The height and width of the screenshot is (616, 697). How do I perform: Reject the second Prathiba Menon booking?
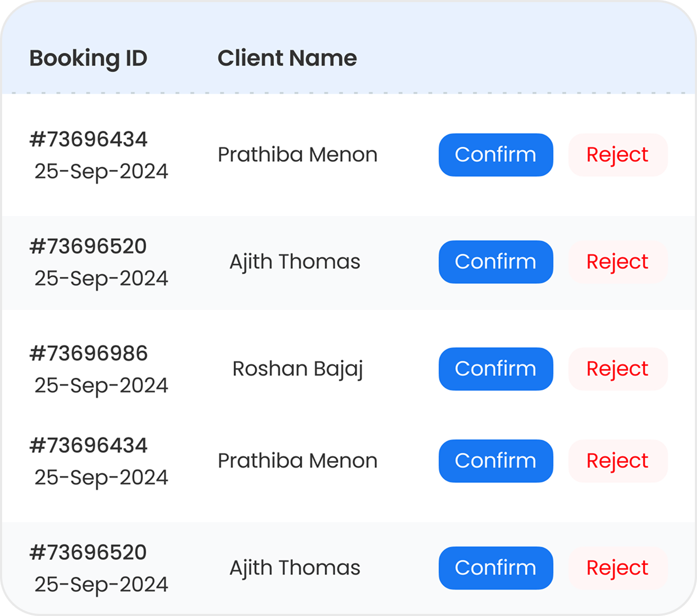[x=617, y=461]
